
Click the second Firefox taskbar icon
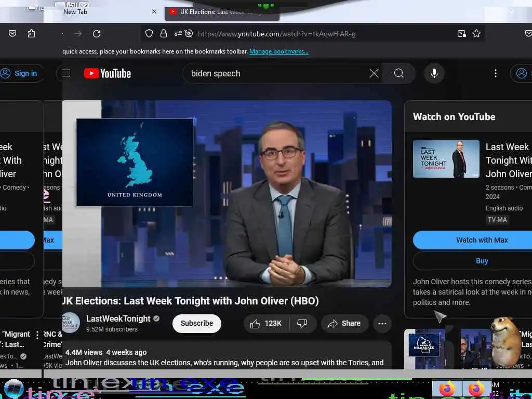click(476, 389)
